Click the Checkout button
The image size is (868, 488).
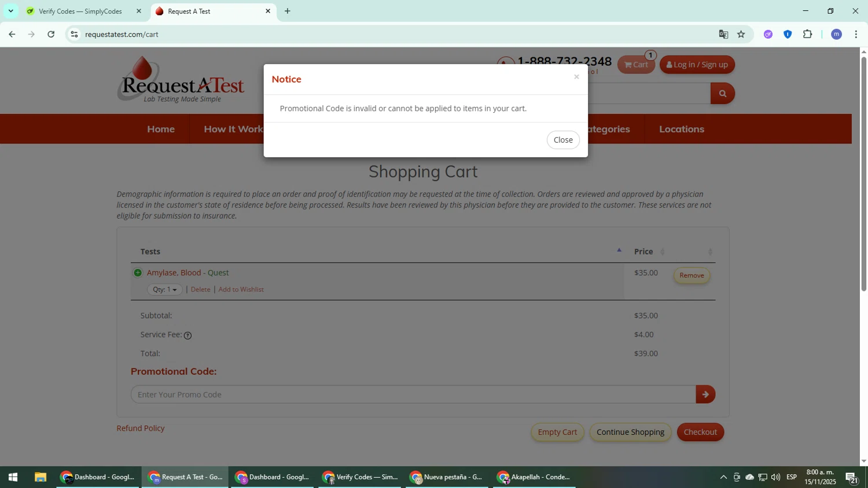tap(700, 432)
